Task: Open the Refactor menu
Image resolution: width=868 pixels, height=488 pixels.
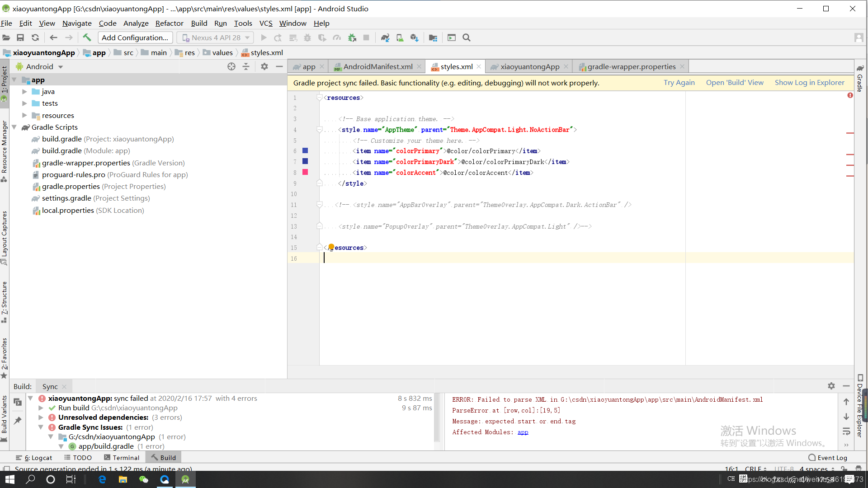Action: click(x=169, y=23)
